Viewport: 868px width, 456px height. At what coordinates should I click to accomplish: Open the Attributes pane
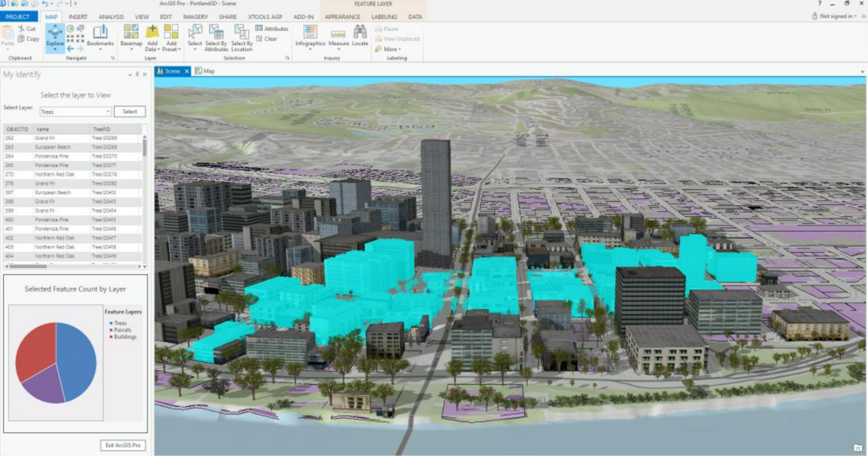pos(272,29)
